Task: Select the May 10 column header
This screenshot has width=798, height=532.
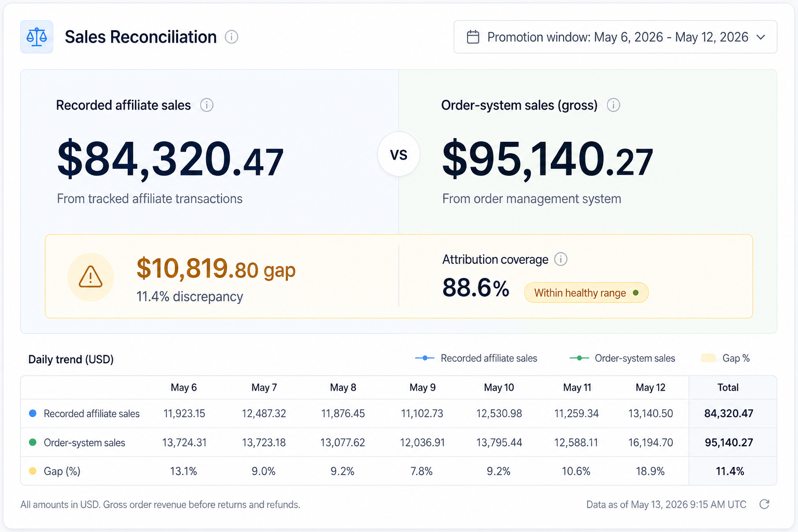Action: (499, 388)
